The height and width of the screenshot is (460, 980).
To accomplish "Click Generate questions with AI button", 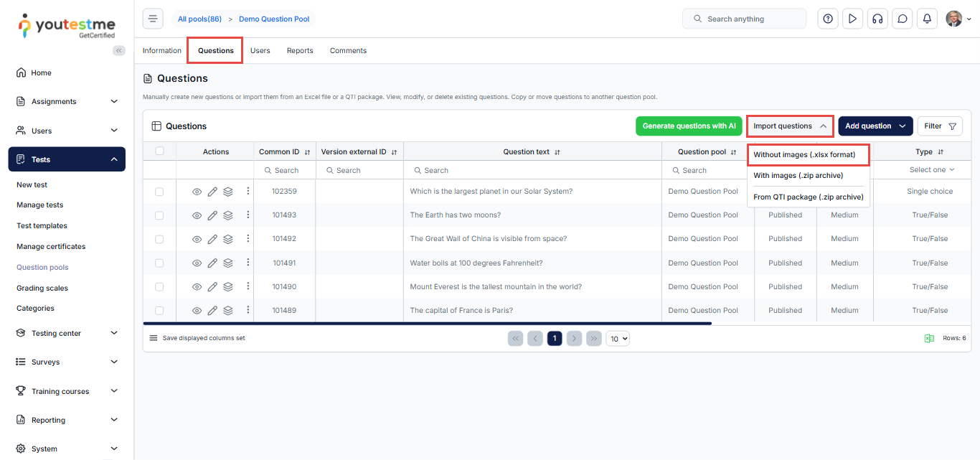I will coord(689,126).
